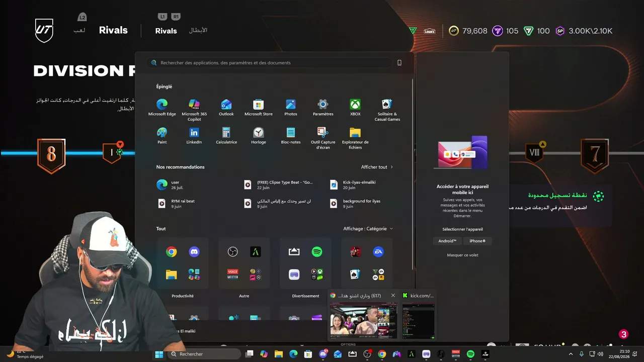Close the Chrome preview window
Image resolution: width=644 pixels, height=362 pixels.
[x=393, y=296]
